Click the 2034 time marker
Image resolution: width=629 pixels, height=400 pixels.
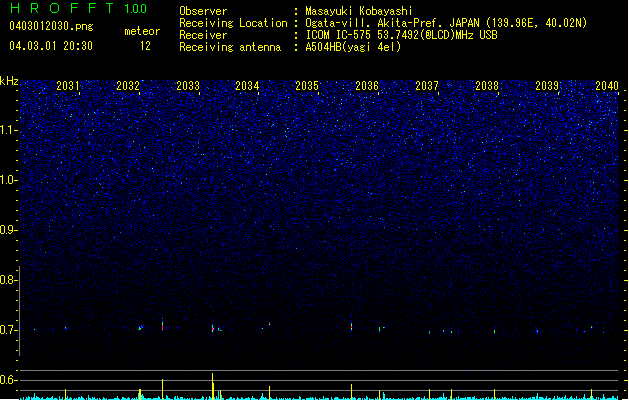click(247, 85)
